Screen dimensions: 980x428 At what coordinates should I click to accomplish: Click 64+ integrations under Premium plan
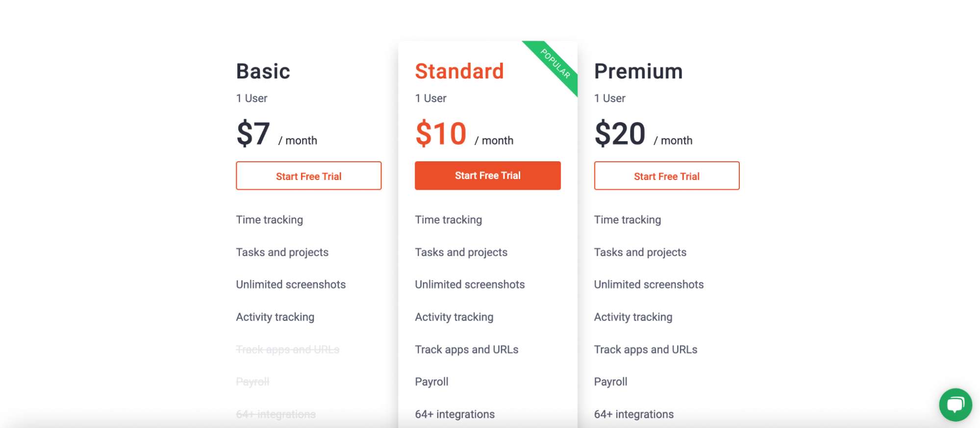[633, 414]
